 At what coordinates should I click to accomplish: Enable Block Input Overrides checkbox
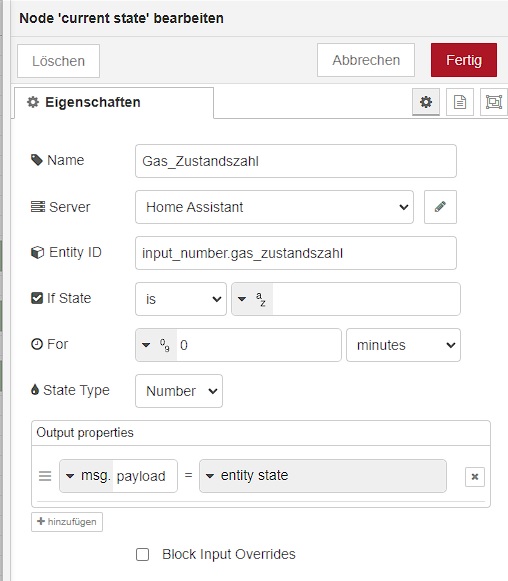pos(142,555)
